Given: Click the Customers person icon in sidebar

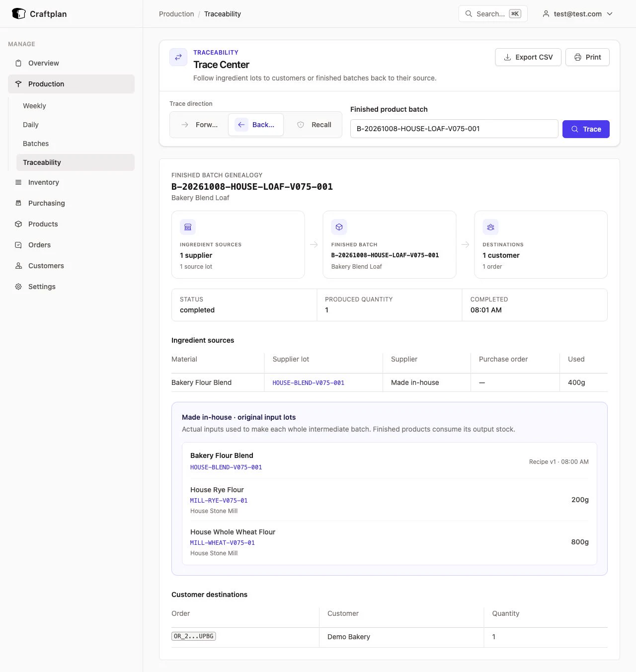Looking at the screenshot, I should pyautogui.click(x=18, y=266).
